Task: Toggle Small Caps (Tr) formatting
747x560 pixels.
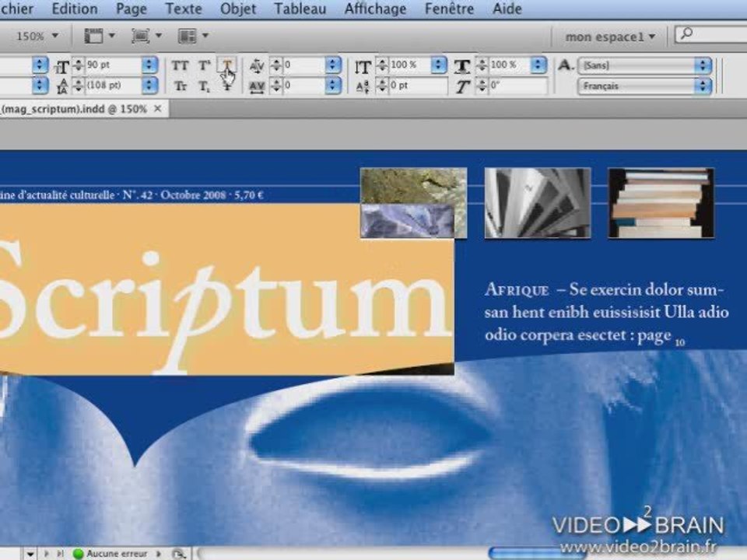Action: coord(180,86)
